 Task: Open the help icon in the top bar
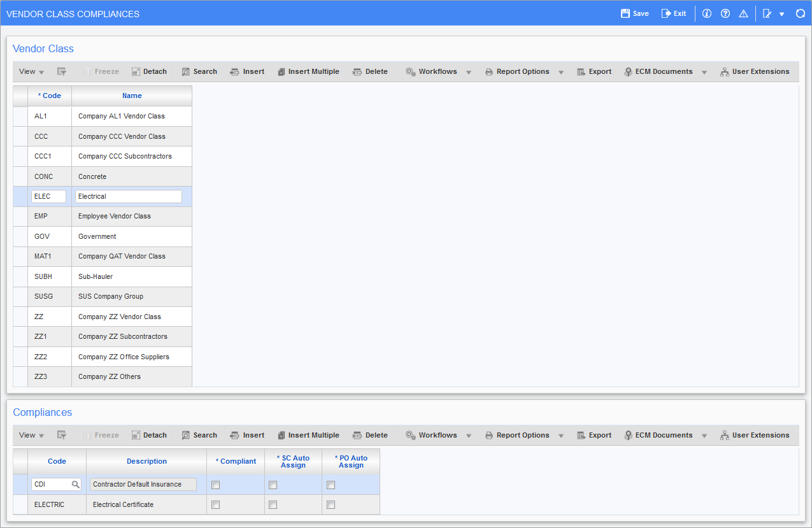[x=725, y=13]
